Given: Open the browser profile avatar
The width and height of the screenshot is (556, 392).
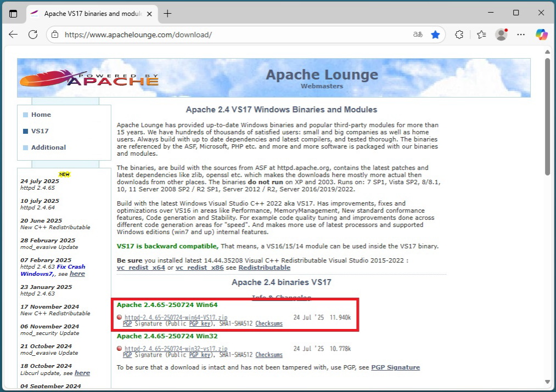Looking at the screenshot, I should (502, 35).
